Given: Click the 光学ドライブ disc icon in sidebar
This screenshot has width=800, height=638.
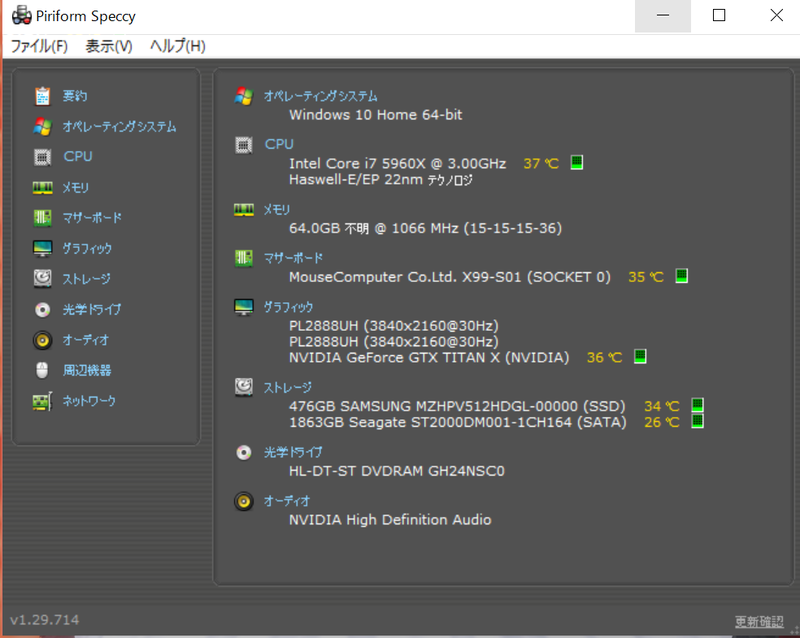Looking at the screenshot, I should [42, 309].
